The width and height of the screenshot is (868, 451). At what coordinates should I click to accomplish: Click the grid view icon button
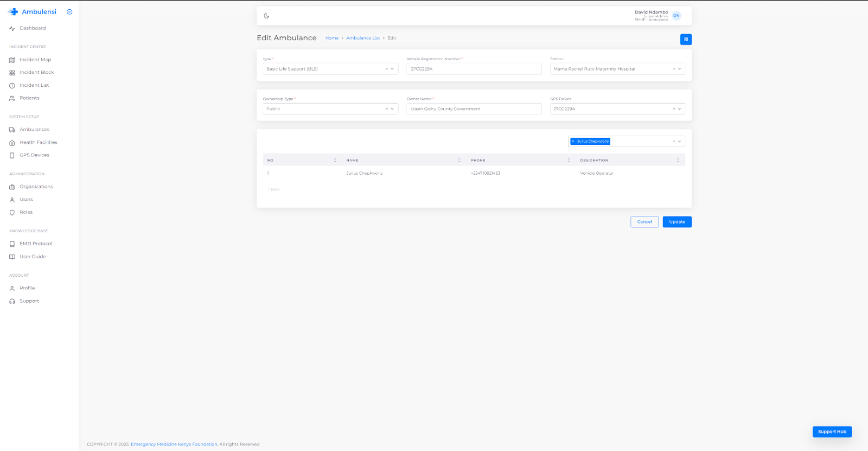[686, 40]
